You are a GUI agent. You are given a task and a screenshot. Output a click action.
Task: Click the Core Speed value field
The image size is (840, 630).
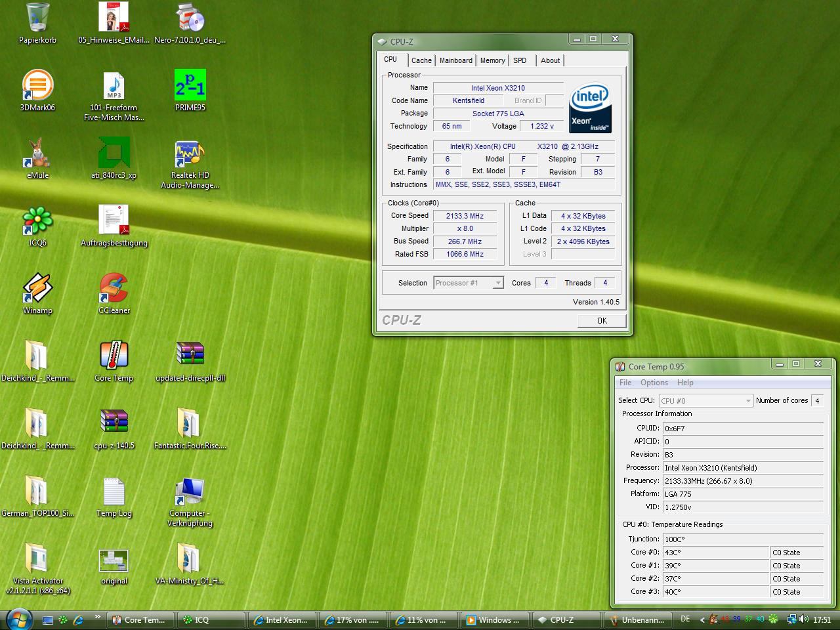(465, 216)
